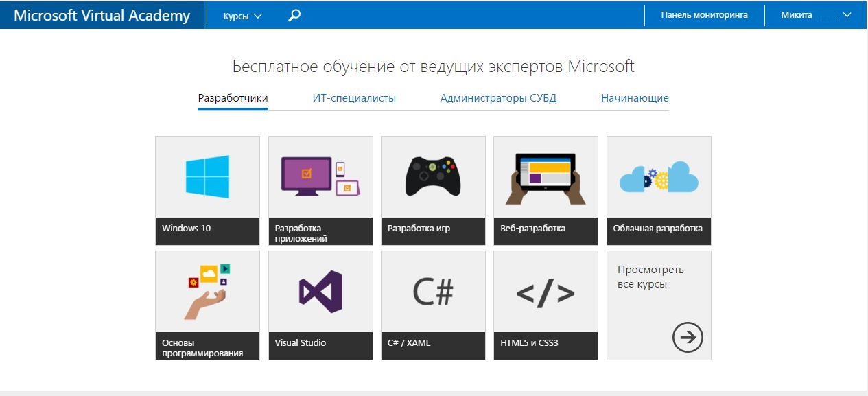Click the Windows 10 logo icon
Screen dimensions: 868x396
[207, 176]
